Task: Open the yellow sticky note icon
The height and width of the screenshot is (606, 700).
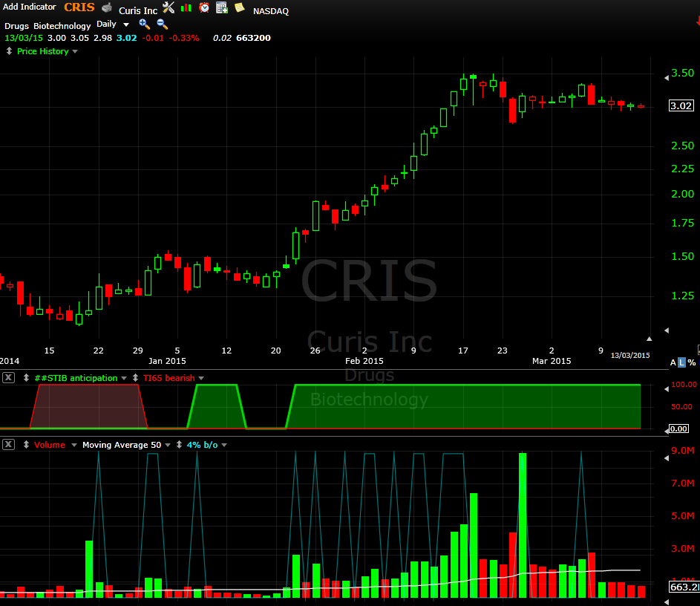Action: click(x=240, y=7)
